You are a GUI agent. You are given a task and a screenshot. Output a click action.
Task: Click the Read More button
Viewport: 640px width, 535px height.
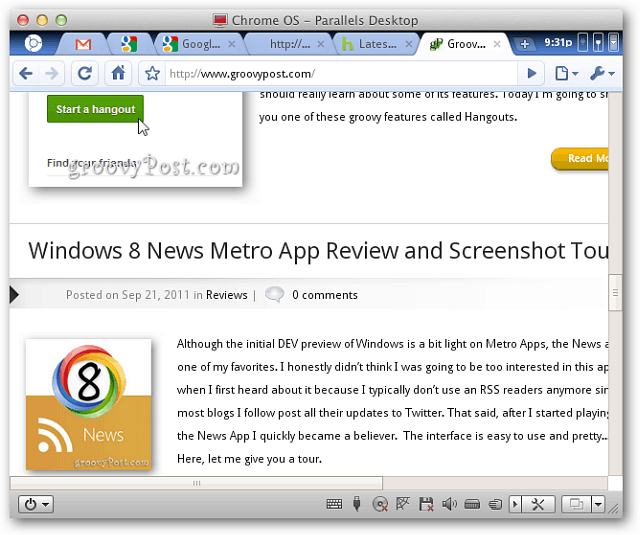580,158
